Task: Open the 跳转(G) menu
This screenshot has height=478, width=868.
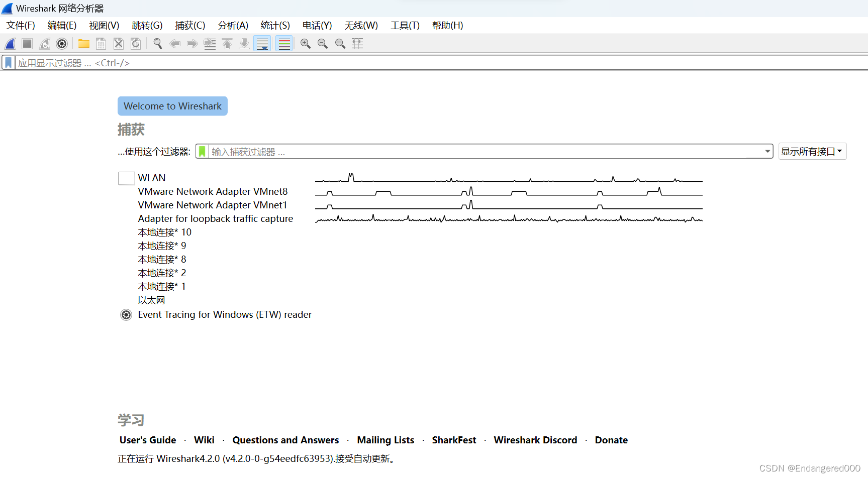Action: pyautogui.click(x=147, y=26)
